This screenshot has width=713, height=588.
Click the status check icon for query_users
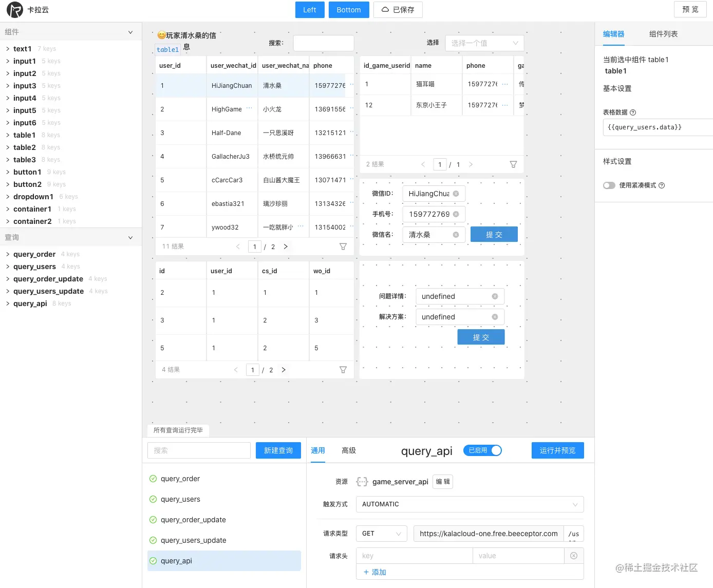click(153, 499)
